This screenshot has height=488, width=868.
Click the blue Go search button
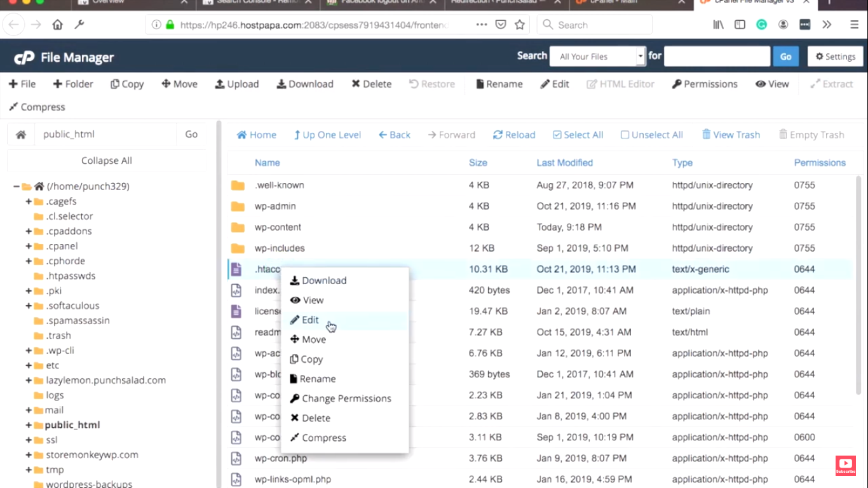(786, 57)
